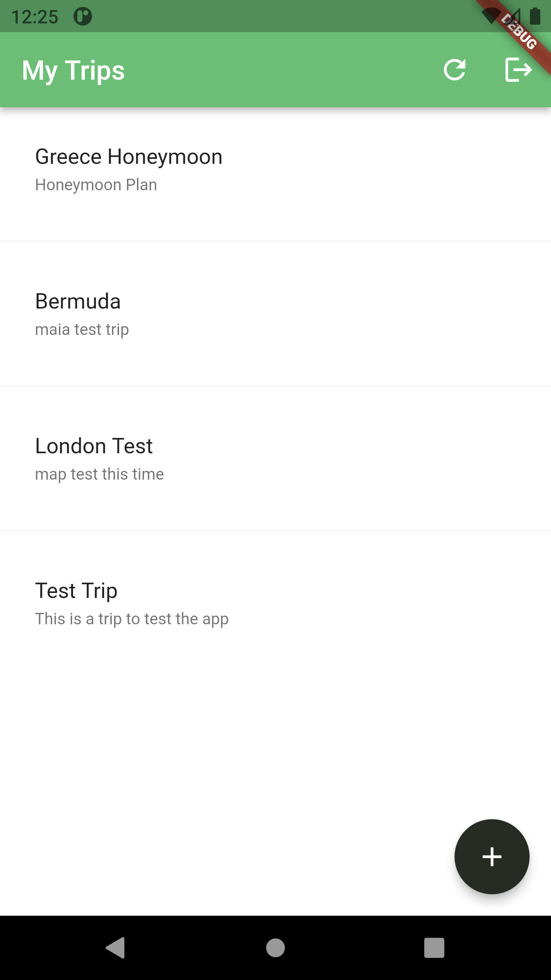Tap the notification icon beside the clock
The width and height of the screenshot is (551, 980).
83,17
